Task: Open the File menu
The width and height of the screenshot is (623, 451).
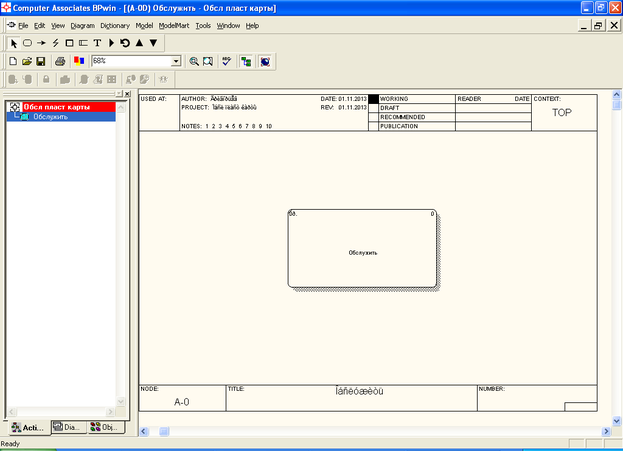Action: click(x=23, y=25)
